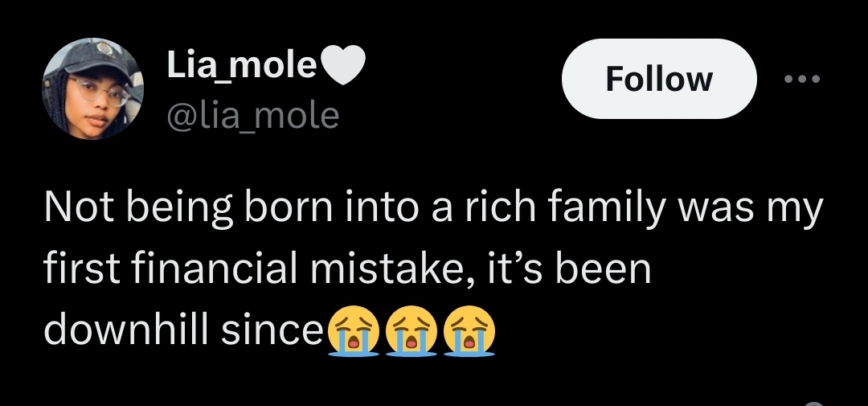
Task: Click the partially visible icon at bottom edge
Action: pyautogui.click(x=814, y=402)
